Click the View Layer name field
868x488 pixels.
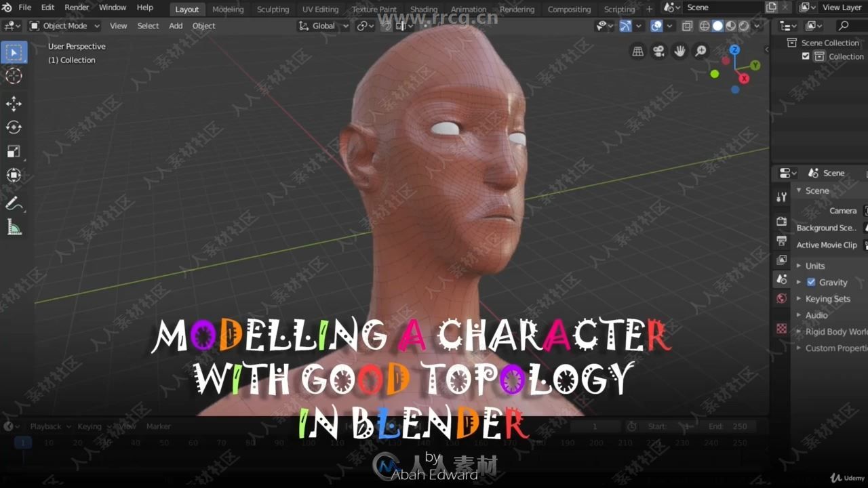pos(842,7)
